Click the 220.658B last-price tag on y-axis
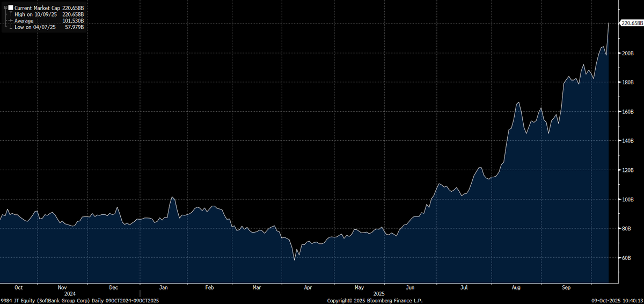 pyautogui.click(x=632, y=23)
